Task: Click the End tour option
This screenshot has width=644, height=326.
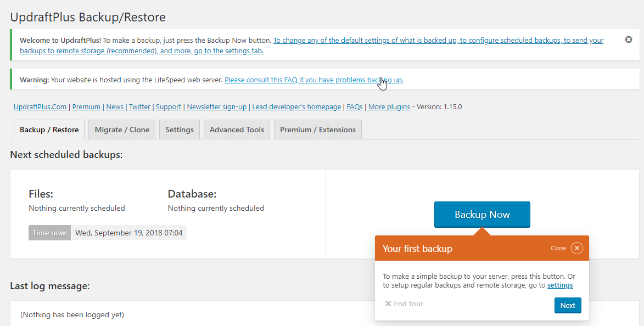Action: pyautogui.click(x=404, y=303)
